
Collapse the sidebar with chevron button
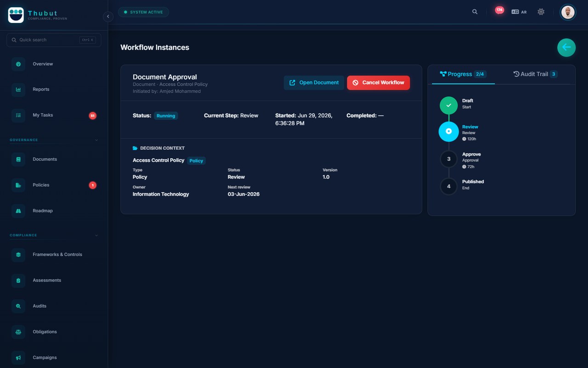point(108,17)
